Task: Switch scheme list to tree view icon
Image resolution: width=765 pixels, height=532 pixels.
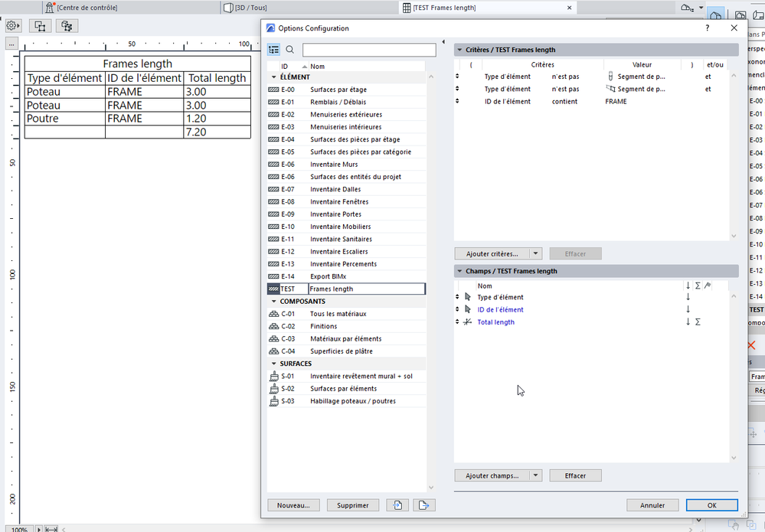Action: coord(273,50)
